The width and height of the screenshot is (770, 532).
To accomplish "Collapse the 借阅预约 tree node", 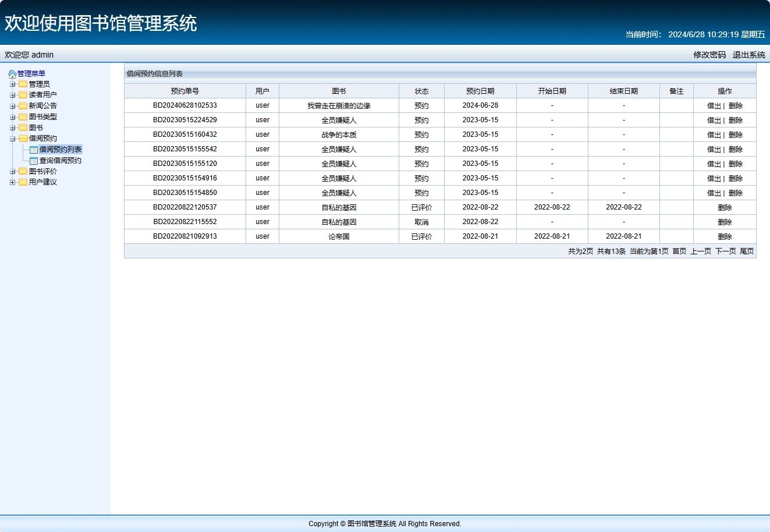I will click(13, 139).
